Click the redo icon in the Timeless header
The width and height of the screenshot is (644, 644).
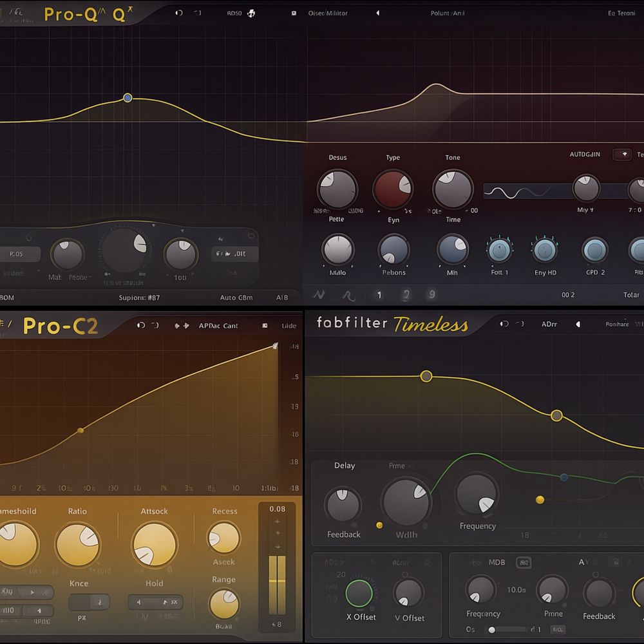tap(520, 324)
